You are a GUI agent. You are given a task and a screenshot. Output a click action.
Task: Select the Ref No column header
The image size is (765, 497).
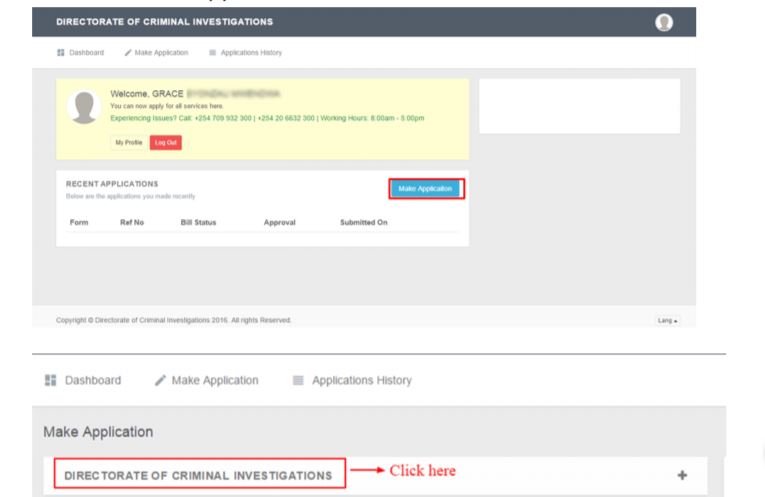132,222
